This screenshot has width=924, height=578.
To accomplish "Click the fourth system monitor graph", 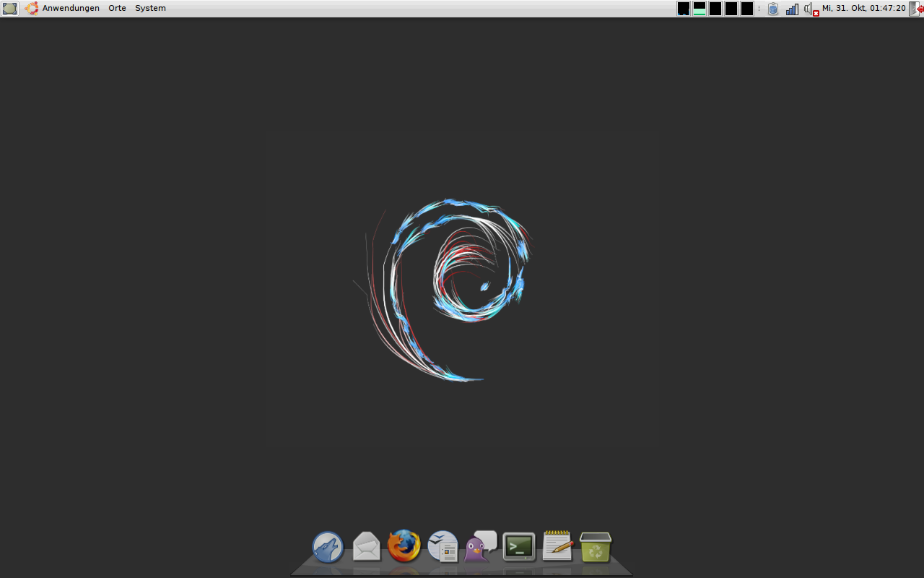I will 731,9.
